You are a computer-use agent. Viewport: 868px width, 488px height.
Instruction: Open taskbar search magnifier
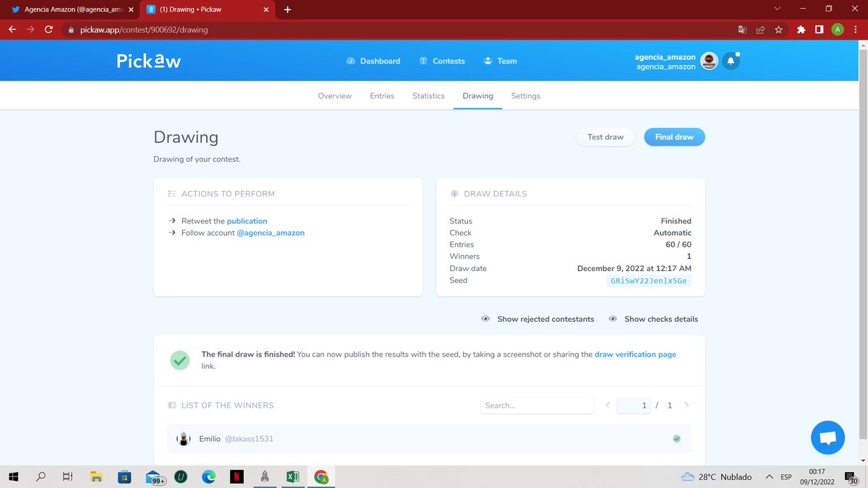[41, 476]
